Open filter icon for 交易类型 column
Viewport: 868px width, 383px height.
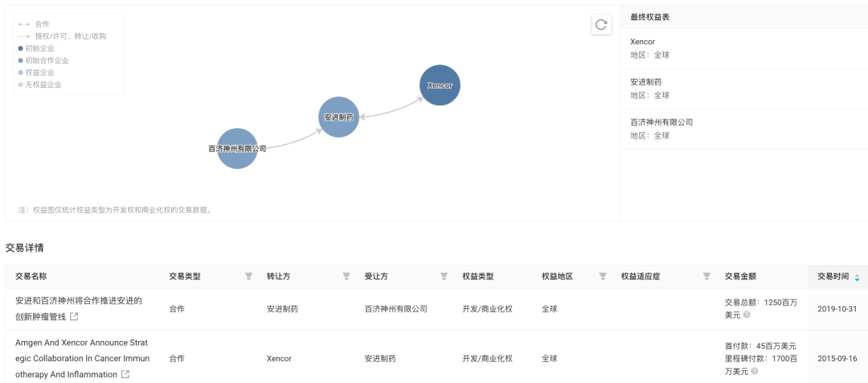[x=248, y=276]
